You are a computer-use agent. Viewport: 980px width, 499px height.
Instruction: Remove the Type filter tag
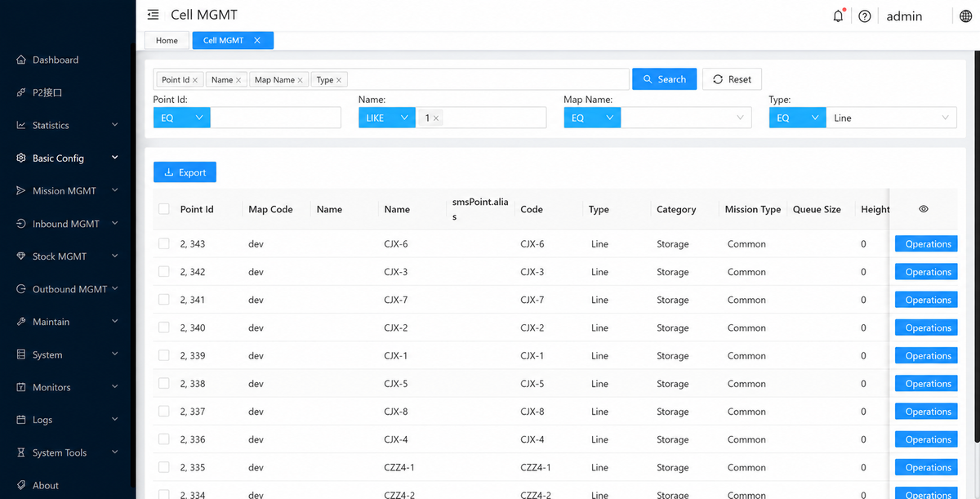coord(339,80)
